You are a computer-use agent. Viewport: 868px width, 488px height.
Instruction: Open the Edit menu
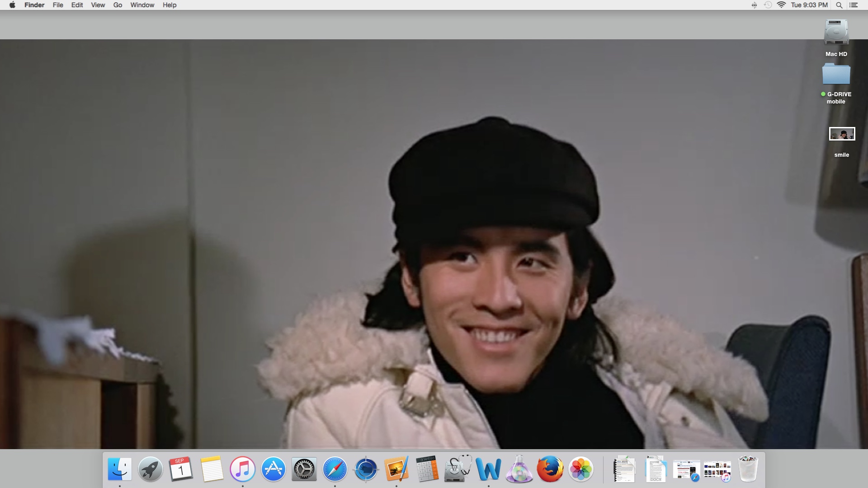pos(77,5)
